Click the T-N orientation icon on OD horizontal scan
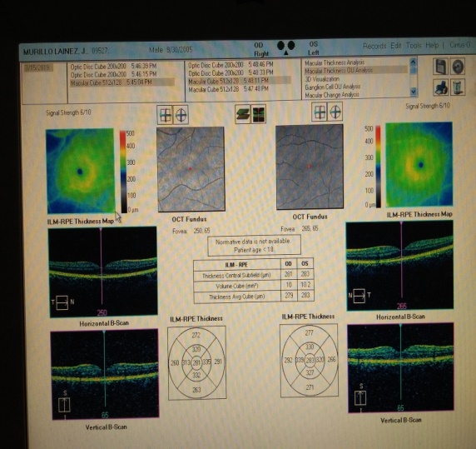Screen dimensions: 476x449 tap(63, 303)
